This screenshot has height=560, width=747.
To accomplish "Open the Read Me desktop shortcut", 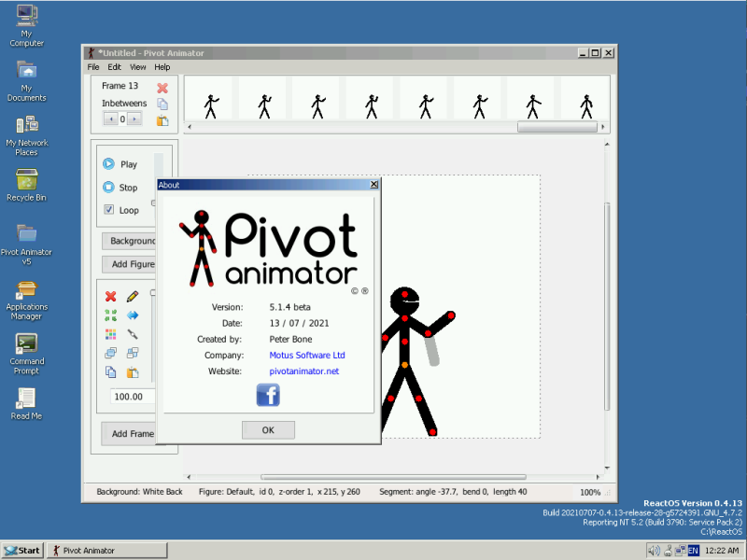I will [27, 404].
